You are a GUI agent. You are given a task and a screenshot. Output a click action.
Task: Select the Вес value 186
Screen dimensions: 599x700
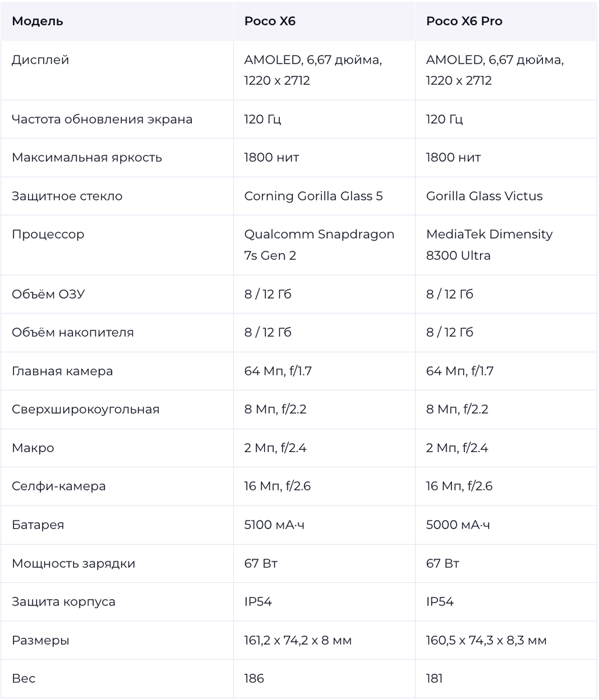click(254, 678)
